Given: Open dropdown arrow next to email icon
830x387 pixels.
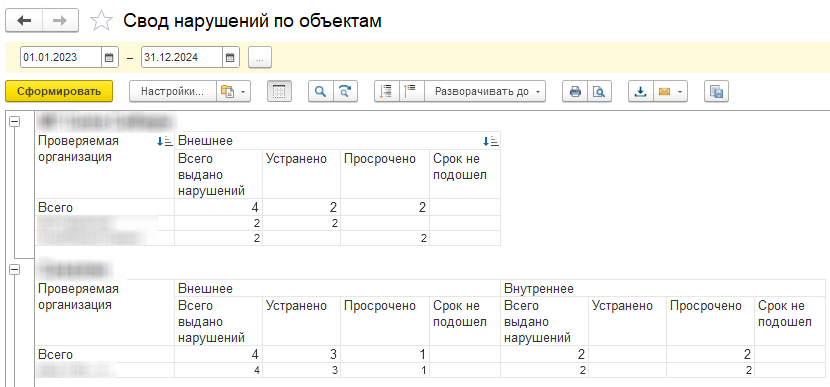Looking at the screenshot, I should point(680,92).
